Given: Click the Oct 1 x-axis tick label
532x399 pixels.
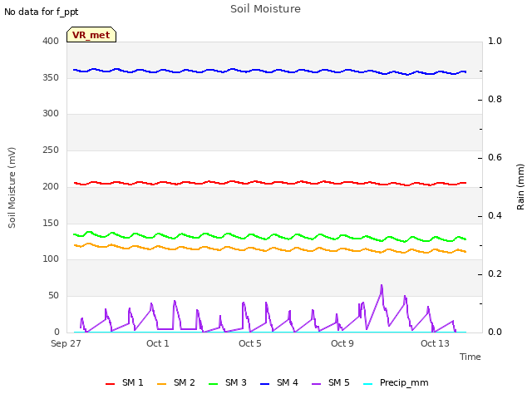Looking at the screenshot, I should (158, 343).
